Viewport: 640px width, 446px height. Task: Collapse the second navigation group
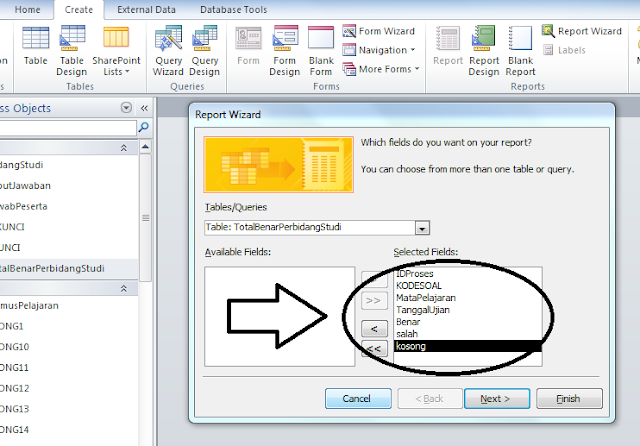pos(124,288)
